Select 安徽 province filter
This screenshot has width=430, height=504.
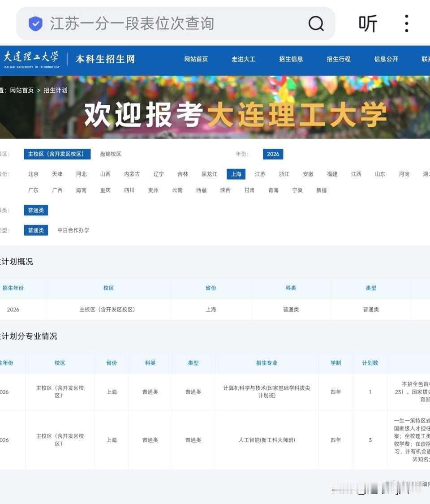(308, 174)
